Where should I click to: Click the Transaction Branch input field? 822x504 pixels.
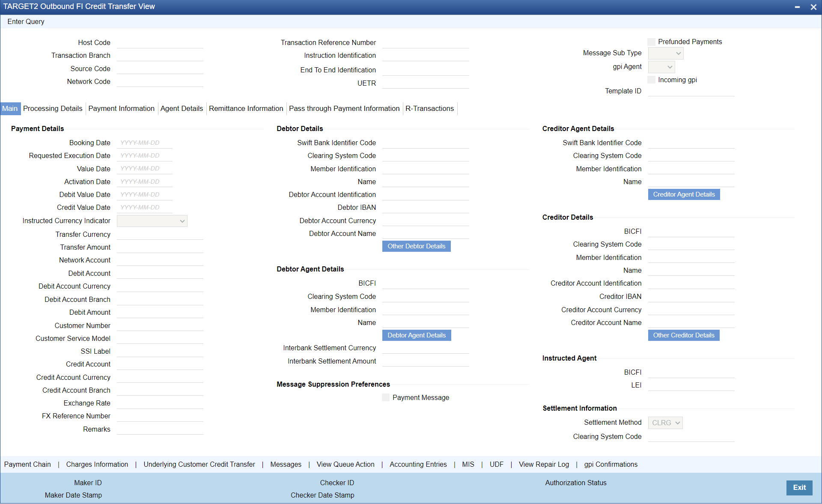coord(160,56)
